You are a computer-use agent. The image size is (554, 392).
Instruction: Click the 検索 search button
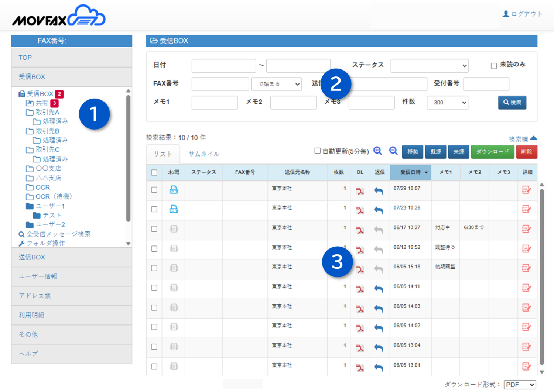click(512, 103)
